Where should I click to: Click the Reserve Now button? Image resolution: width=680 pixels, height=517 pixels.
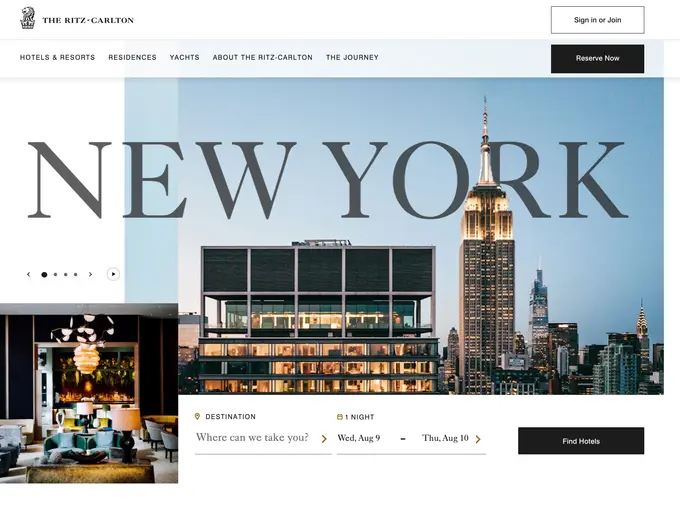coord(598,59)
